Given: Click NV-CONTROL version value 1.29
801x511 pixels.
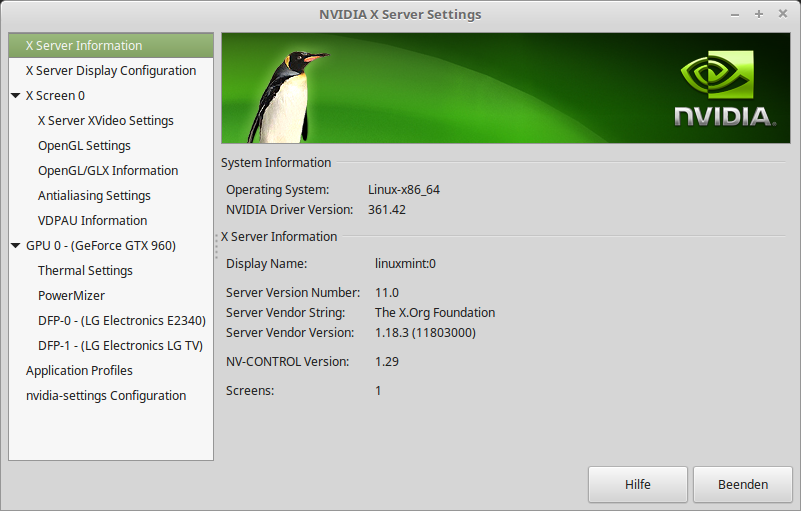Looking at the screenshot, I should pos(387,362).
